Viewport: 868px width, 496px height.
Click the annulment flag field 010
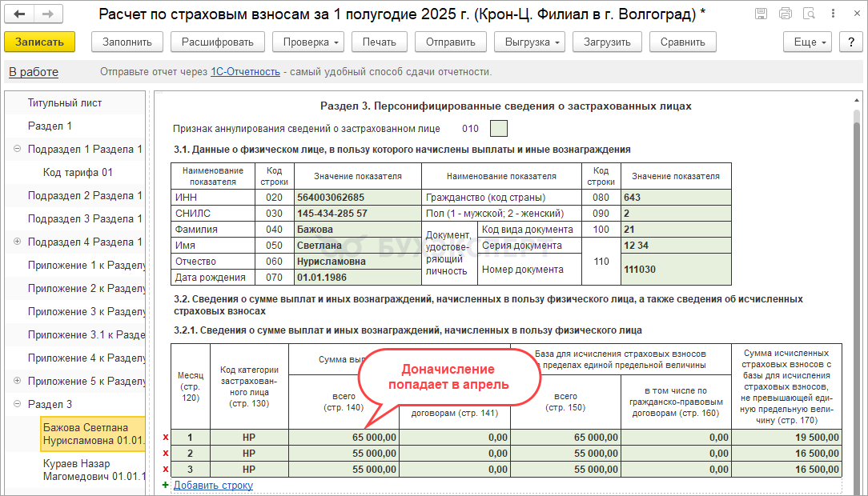click(499, 129)
